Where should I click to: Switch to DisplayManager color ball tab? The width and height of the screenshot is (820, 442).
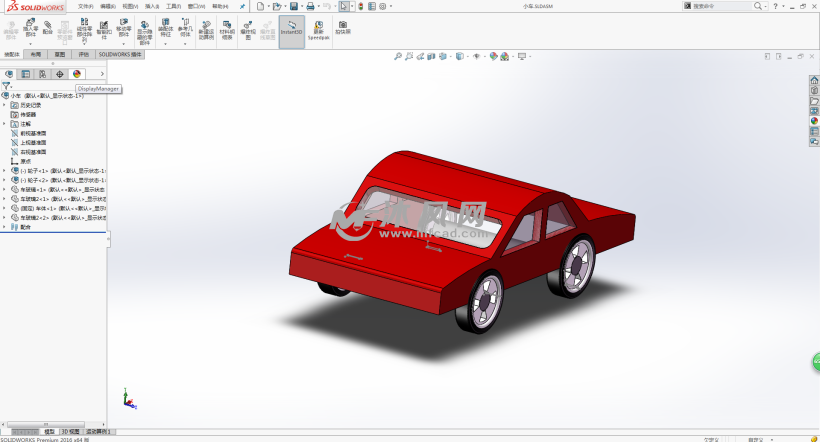(x=77, y=74)
